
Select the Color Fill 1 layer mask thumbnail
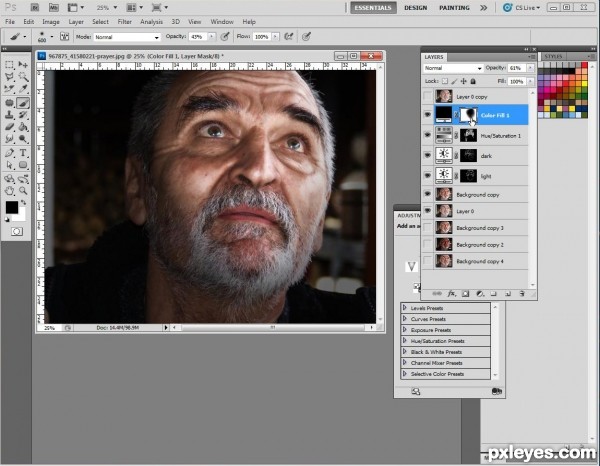(468, 115)
